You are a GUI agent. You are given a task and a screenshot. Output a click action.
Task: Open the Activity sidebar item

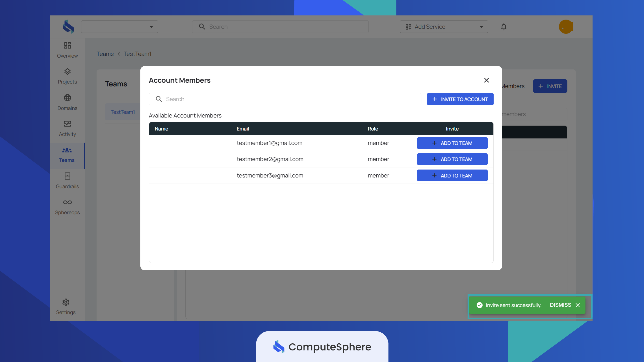click(67, 129)
